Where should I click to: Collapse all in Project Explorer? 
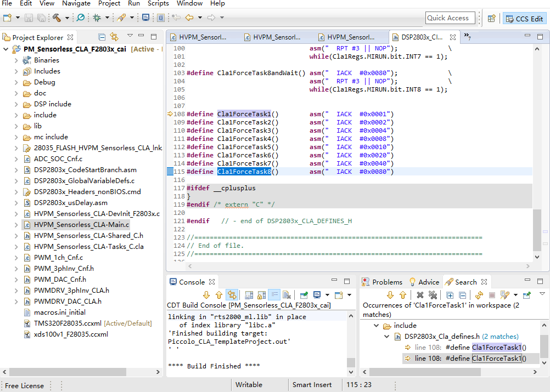click(102, 37)
